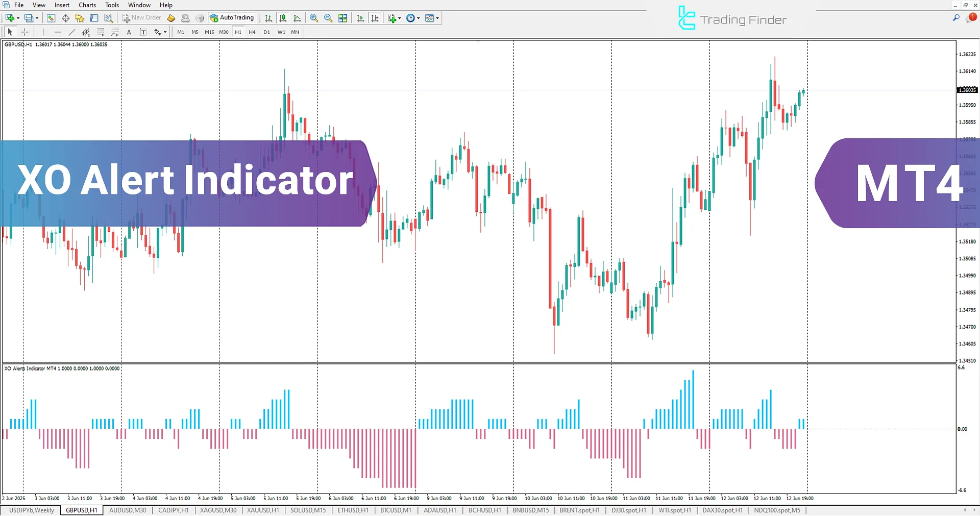Select the Horizontal Line tool
980x516 pixels.
pyautogui.click(x=57, y=32)
